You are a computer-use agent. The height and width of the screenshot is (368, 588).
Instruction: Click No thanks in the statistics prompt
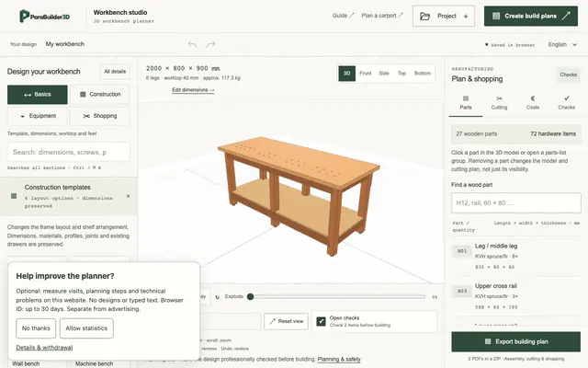pyautogui.click(x=36, y=328)
